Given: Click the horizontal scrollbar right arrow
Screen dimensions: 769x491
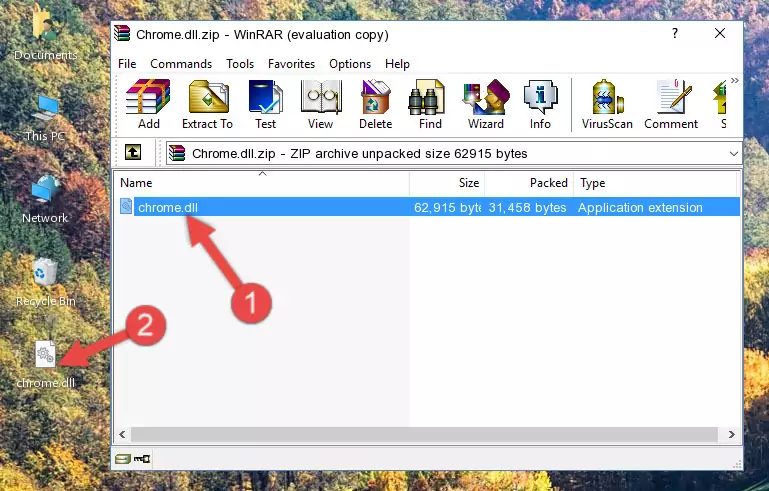Looking at the screenshot, I should (x=731, y=434).
